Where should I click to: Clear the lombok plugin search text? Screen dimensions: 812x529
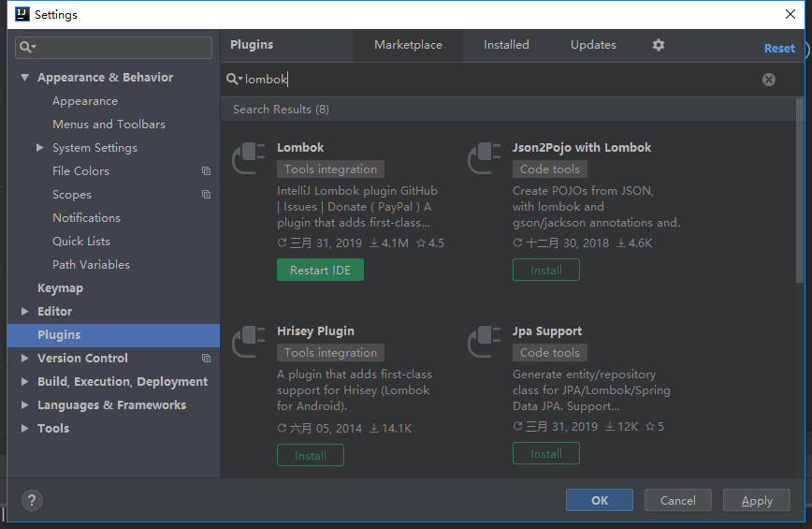click(769, 80)
